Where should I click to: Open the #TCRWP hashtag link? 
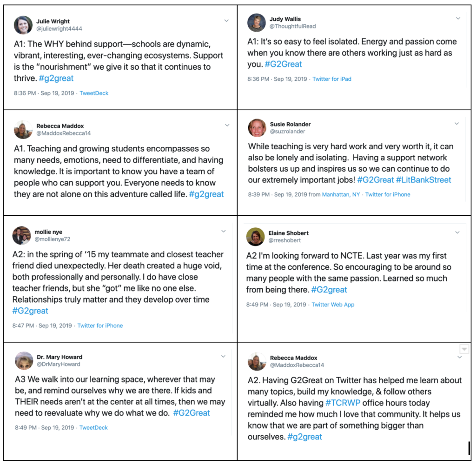point(343,403)
